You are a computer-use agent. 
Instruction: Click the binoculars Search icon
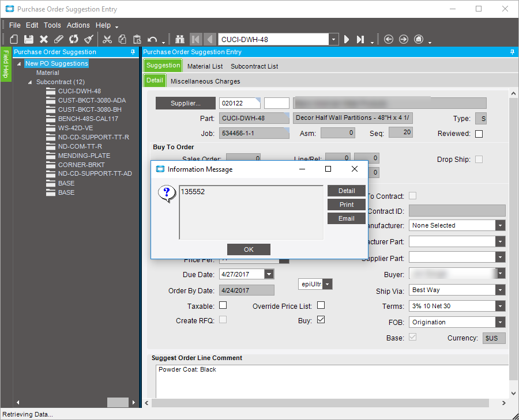click(179, 39)
